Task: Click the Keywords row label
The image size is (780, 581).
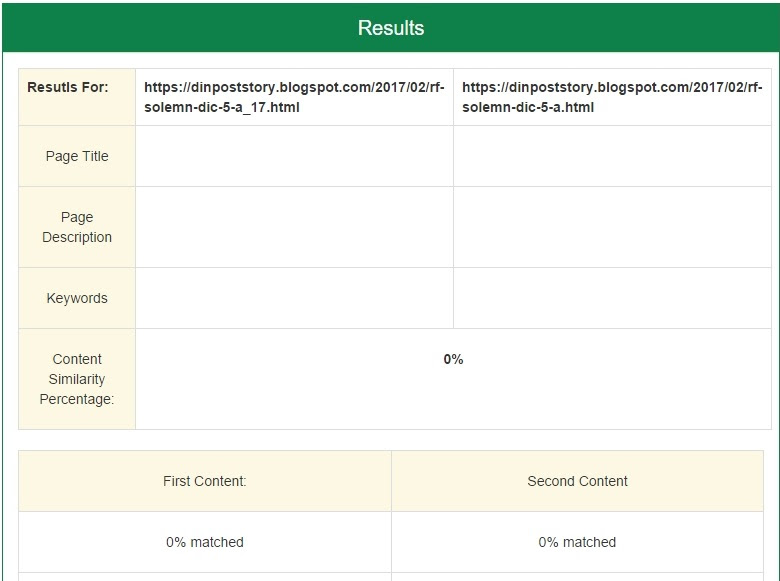Action: tap(77, 298)
